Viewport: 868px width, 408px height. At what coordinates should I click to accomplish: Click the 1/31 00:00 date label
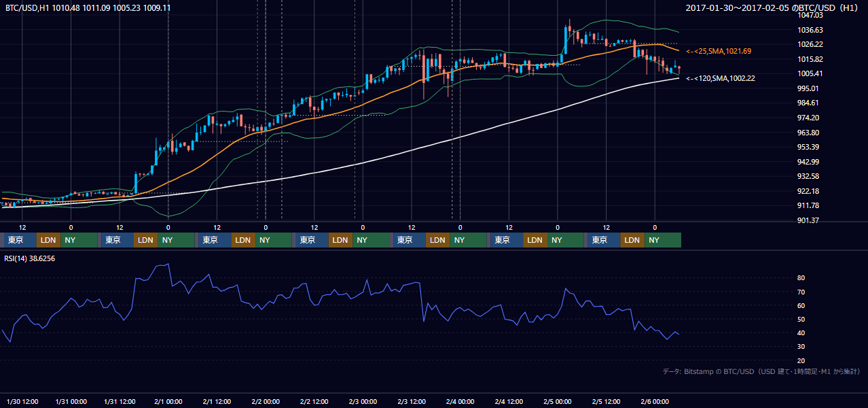(71, 402)
